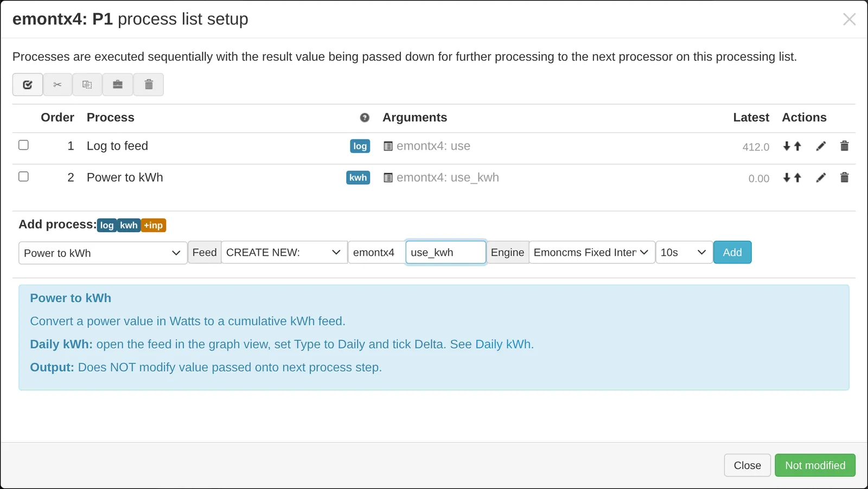Click the briefcase paste icon
The width and height of the screenshot is (868, 489).
pos(118,85)
